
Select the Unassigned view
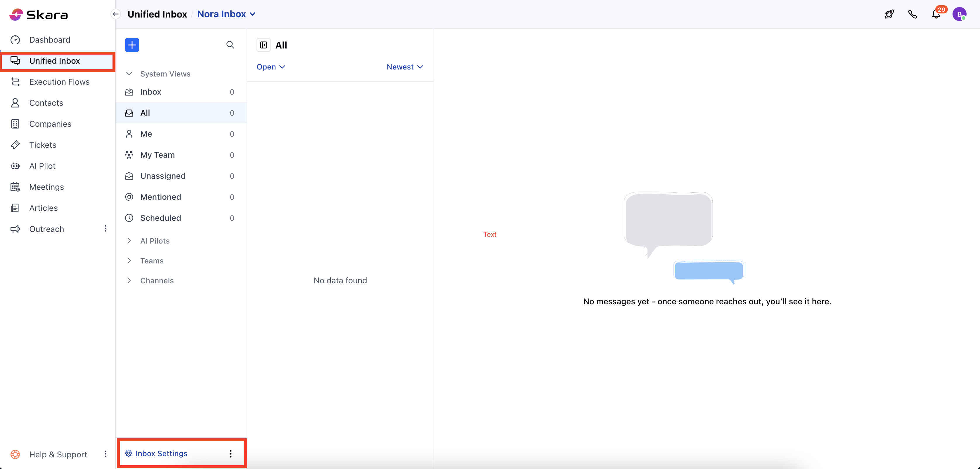tap(162, 176)
